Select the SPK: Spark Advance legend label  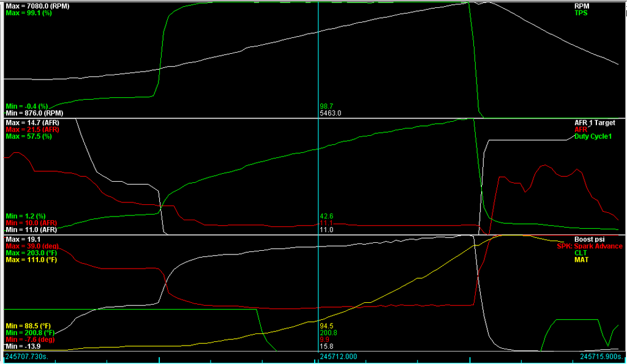(590, 246)
